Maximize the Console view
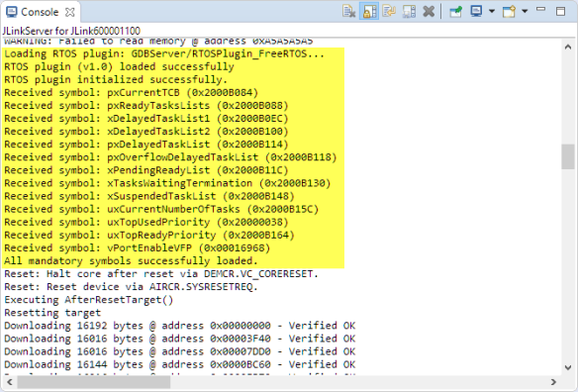 [x=560, y=11]
